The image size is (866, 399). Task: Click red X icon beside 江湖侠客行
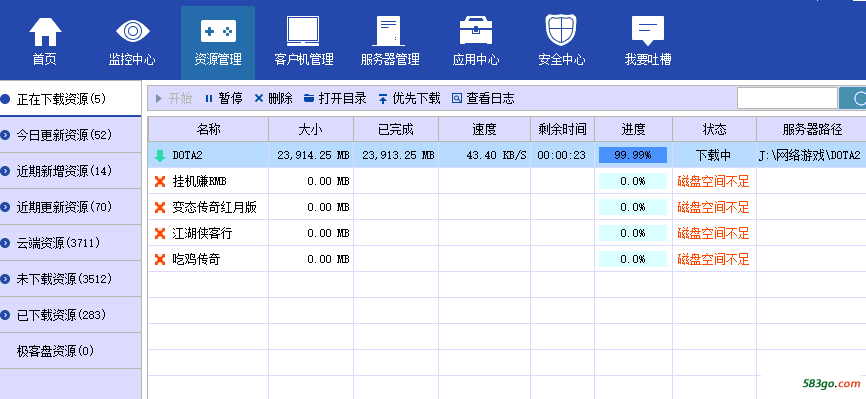point(160,233)
